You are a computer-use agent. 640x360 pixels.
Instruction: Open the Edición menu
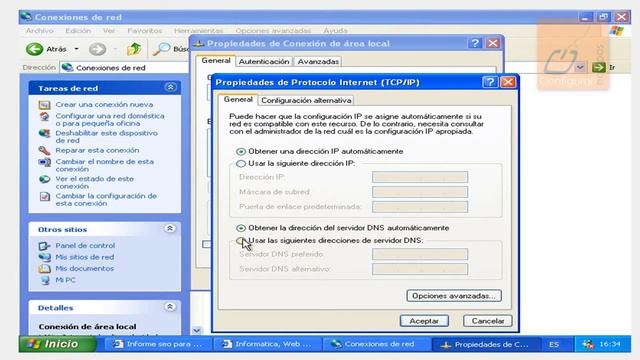tap(78, 31)
